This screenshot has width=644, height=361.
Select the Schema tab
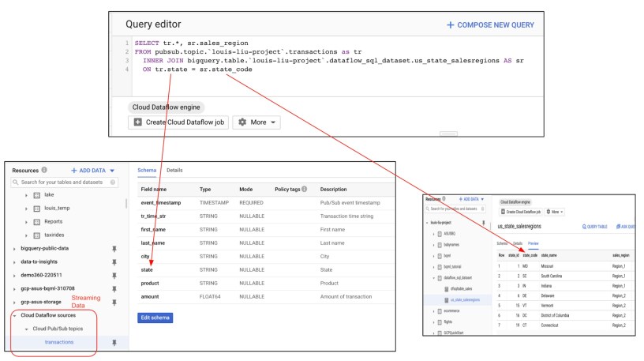(147, 170)
